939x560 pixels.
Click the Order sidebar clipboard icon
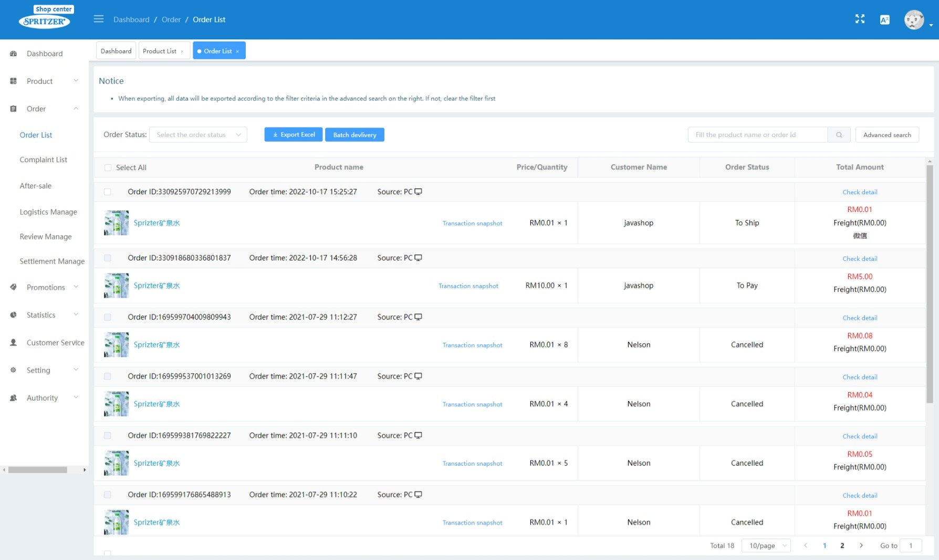[x=14, y=109]
